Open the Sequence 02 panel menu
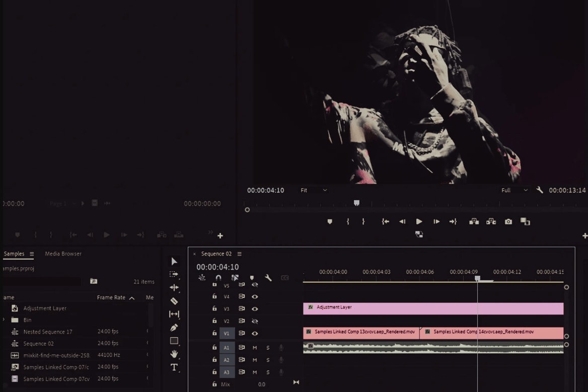 [x=240, y=254]
